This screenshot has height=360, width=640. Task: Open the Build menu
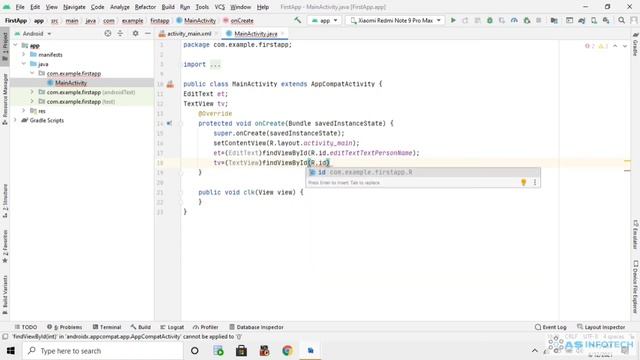coord(168,7)
